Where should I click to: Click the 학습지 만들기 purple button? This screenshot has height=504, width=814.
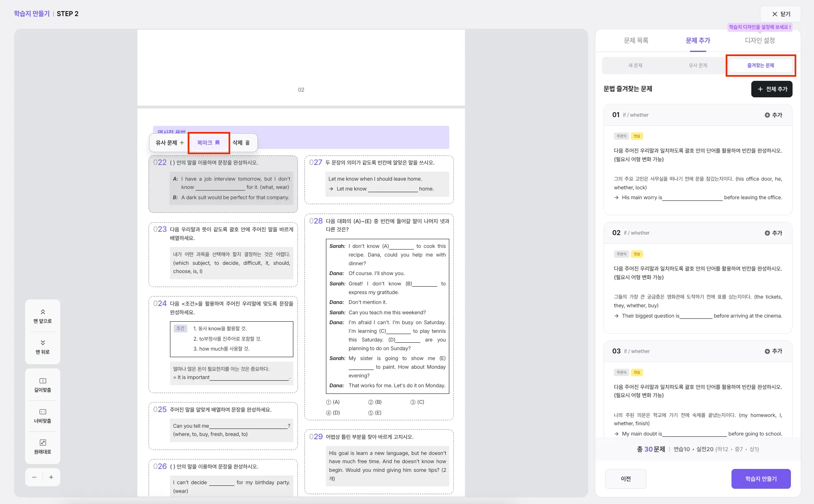pyautogui.click(x=761, y=479)
